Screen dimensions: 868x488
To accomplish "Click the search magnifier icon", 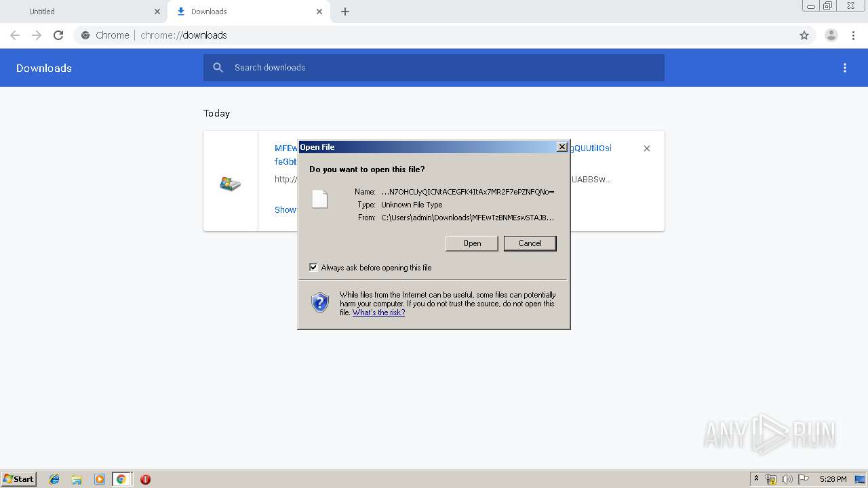I will pyautogui.click(x=218, y=68).
